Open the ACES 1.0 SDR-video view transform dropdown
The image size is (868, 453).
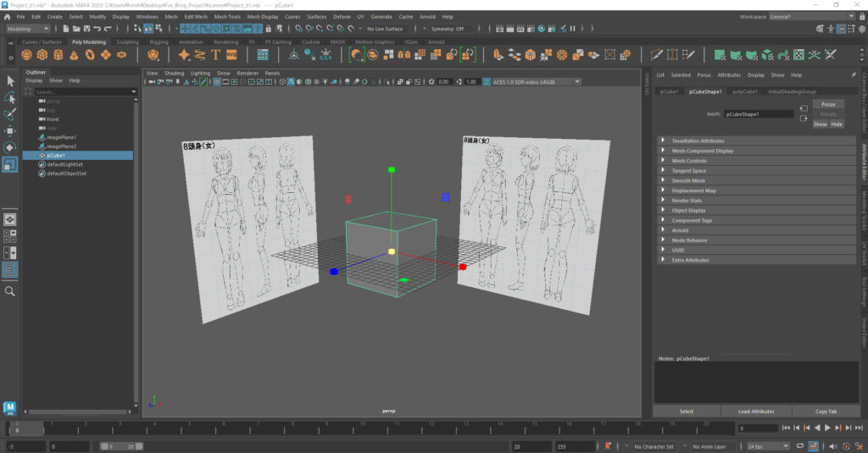tap(536, 82)
